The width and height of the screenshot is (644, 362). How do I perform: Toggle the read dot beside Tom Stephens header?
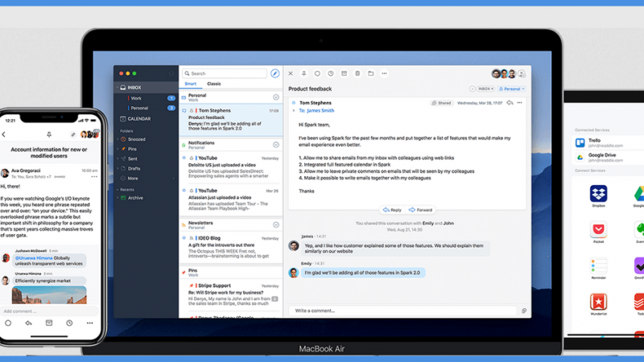tap(294, 103)
